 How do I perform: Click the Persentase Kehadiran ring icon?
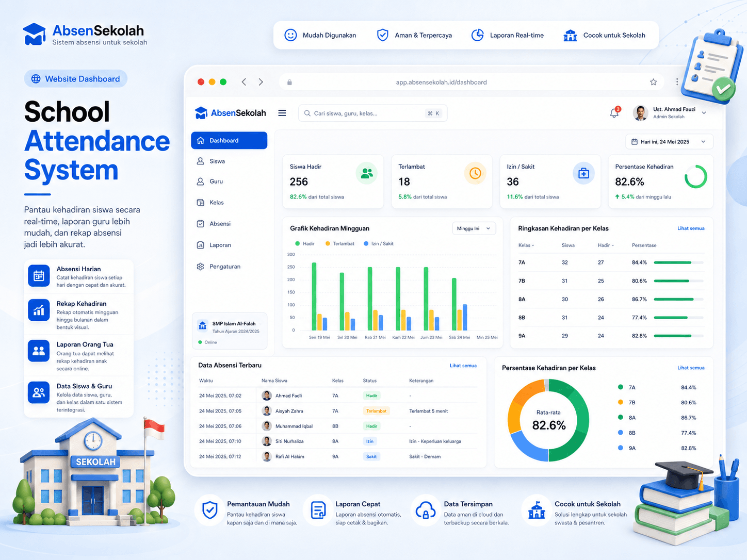(695, 176)
